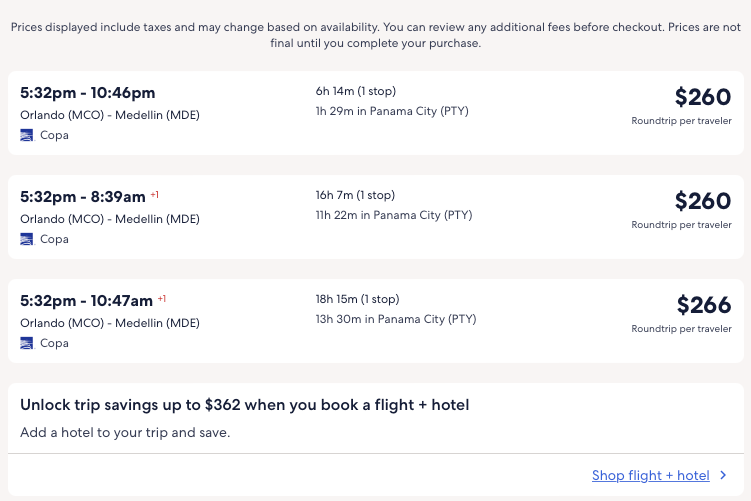This screenshot has height=501, width=751.
Task: Click the 16h 7m (1 stop) duration
Action: pos(355,195)
